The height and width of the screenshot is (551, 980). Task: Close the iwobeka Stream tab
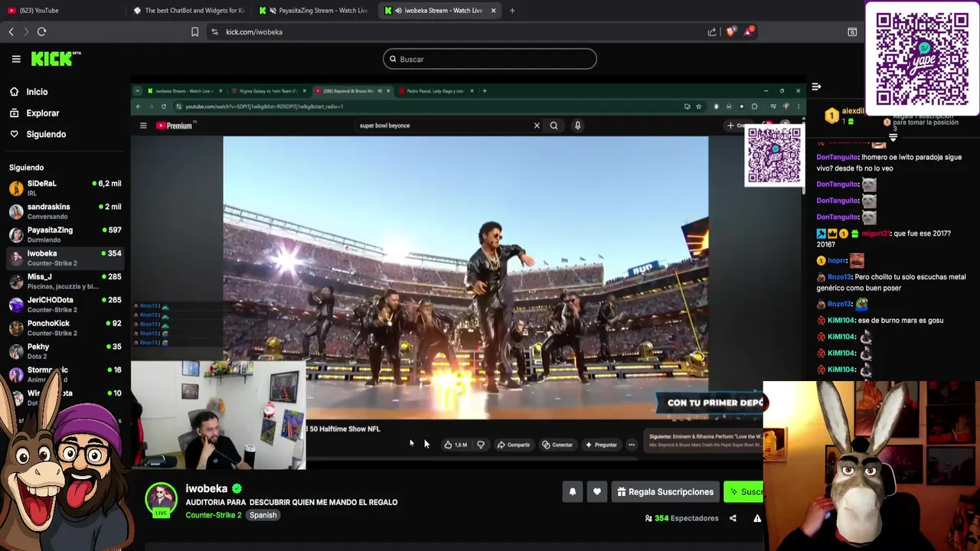point(493,11)
